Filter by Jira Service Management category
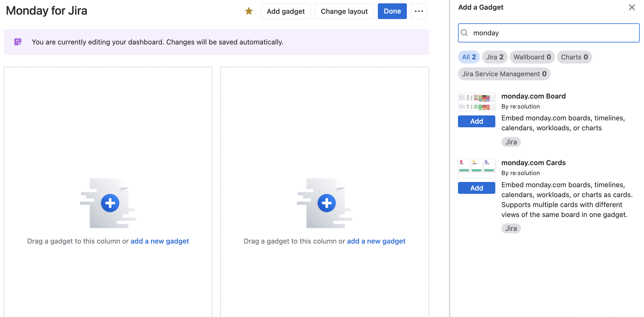The image size is (644, 317). pos(504,74)
